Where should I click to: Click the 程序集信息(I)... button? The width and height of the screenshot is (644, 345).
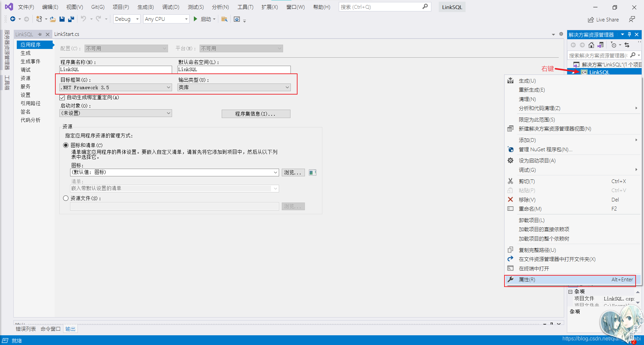pyautogui.click(x=256, y=114)
